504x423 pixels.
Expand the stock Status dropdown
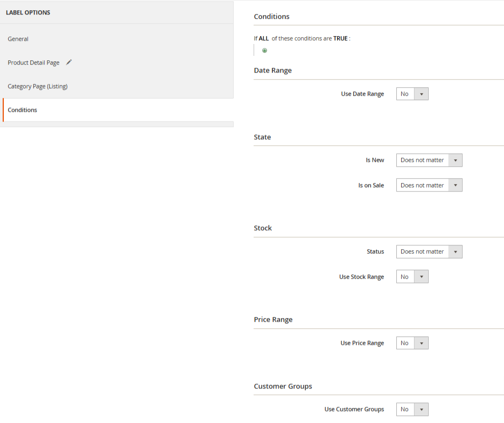click(x=429, y=252)
